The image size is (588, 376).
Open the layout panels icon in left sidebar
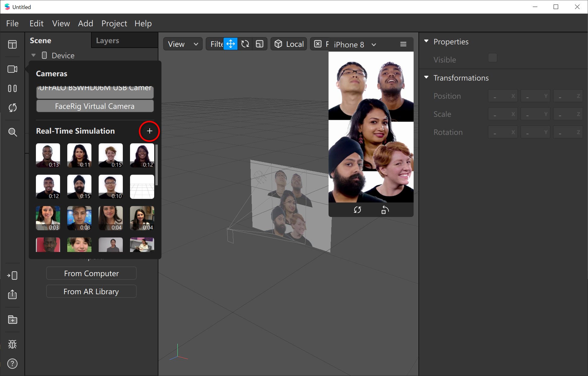point(12,45)
